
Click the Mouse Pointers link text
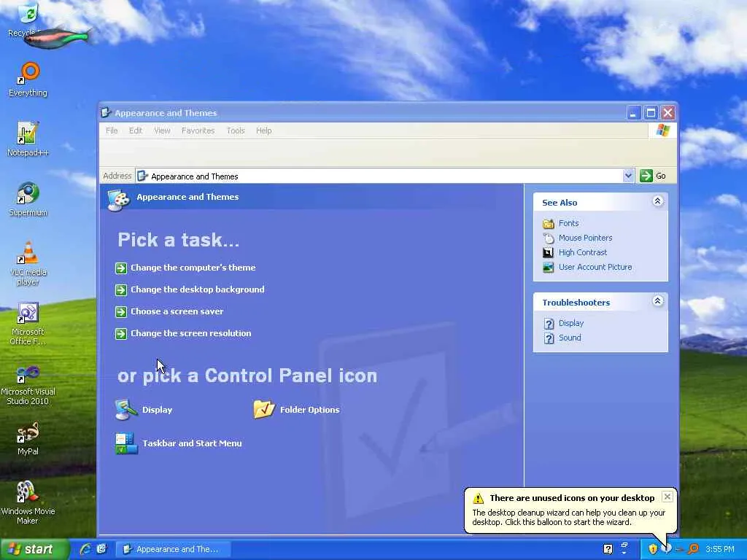585,238
